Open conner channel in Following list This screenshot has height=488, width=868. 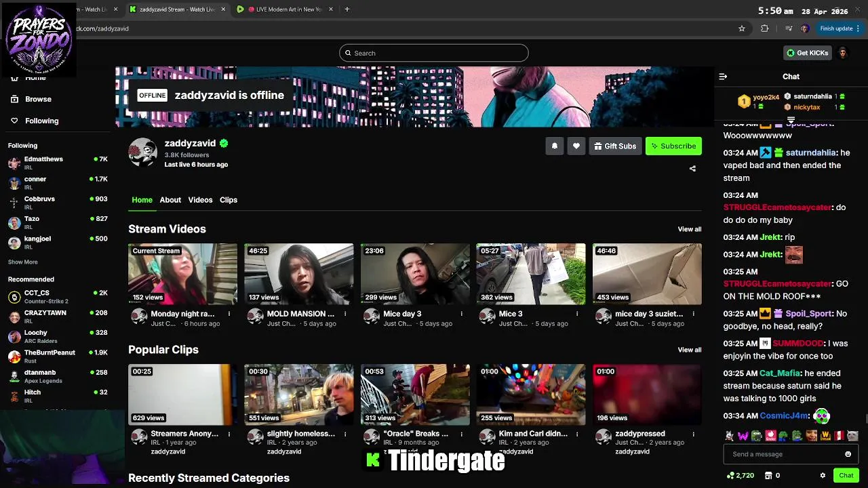(58, 183)
